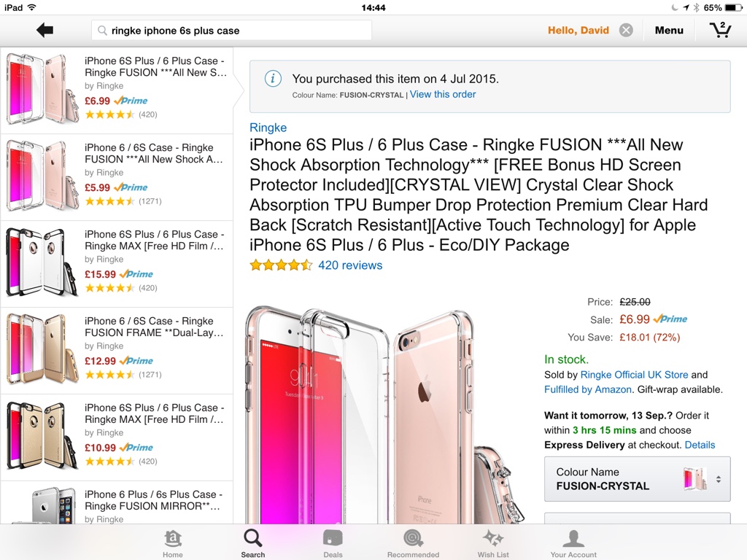Image resolution: width=747 pixels, height=560 pixels.
Task: Open the Deals tab
Action: click(333, 544)
